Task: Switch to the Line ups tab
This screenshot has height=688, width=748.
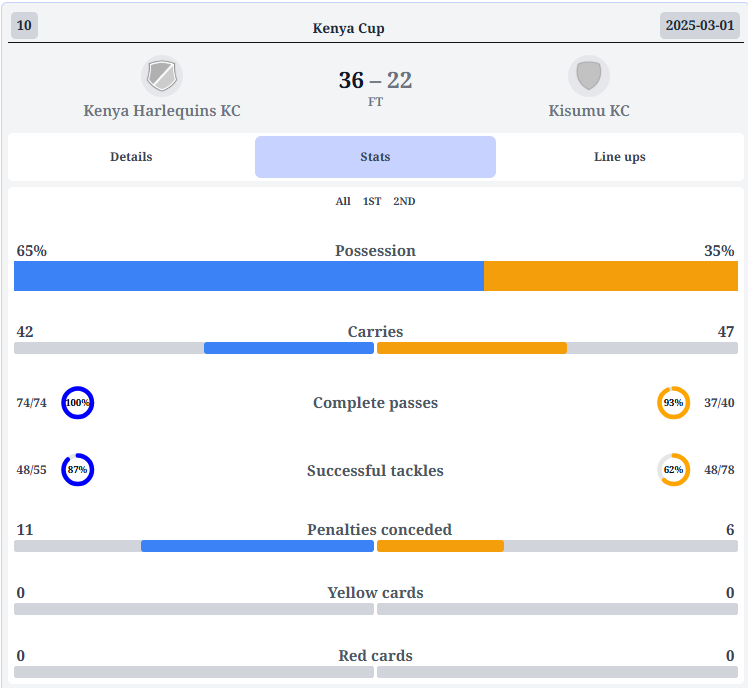Action: tap(620, 157)
